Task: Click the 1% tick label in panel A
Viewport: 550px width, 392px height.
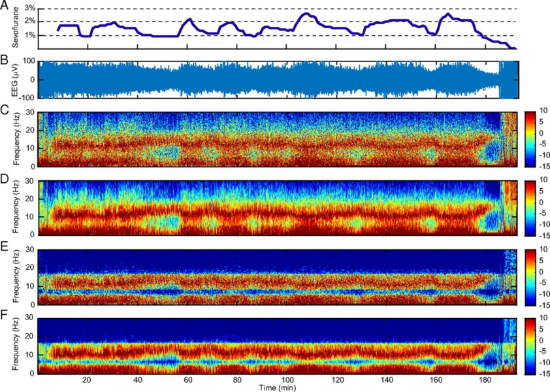Action: pyautogui.click(x=31, y=35)
